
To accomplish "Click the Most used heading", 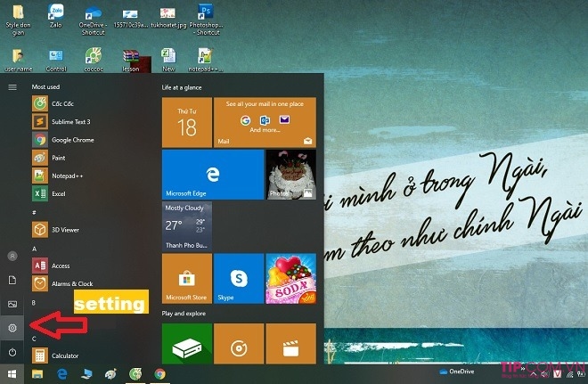I will click(x=45, y=87).
